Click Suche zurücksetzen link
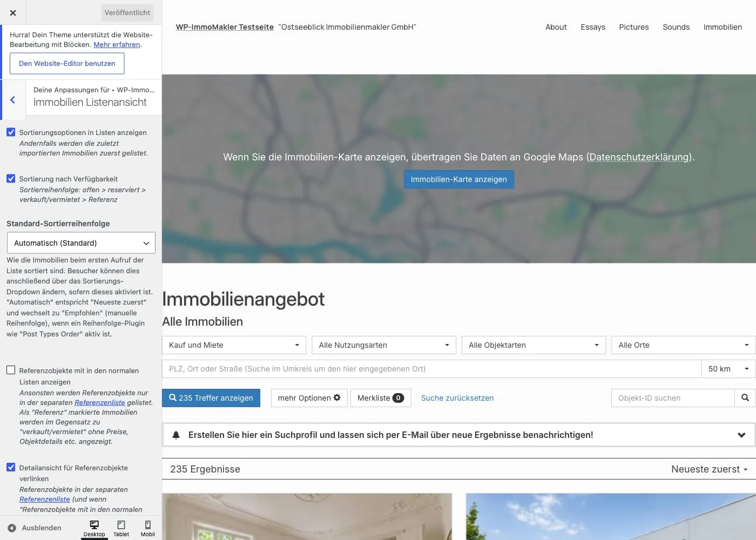 457,398
